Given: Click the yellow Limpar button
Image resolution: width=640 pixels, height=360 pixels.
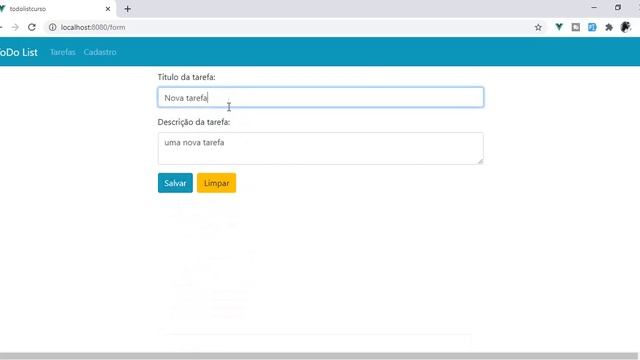Looking at the screenshot, I should click(216, 183).
